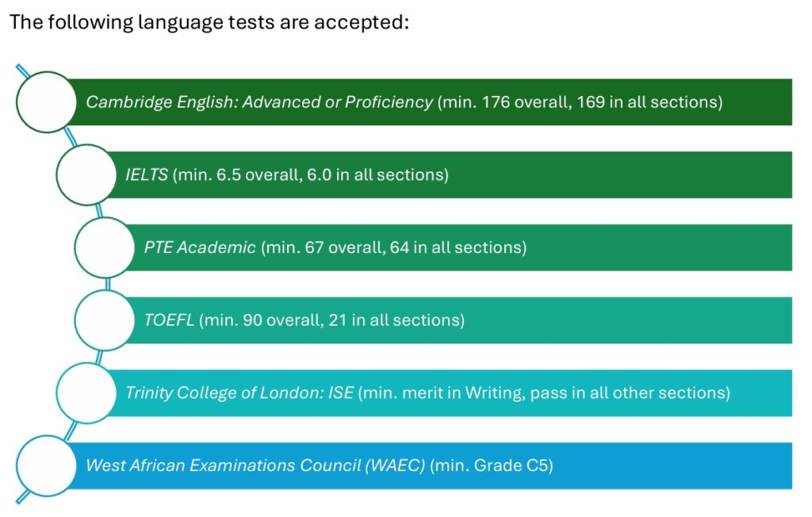Viewport: 812px width, 517px height.
Task: Select the circle next to TOEFL
Action: click(x=105, y=320)
